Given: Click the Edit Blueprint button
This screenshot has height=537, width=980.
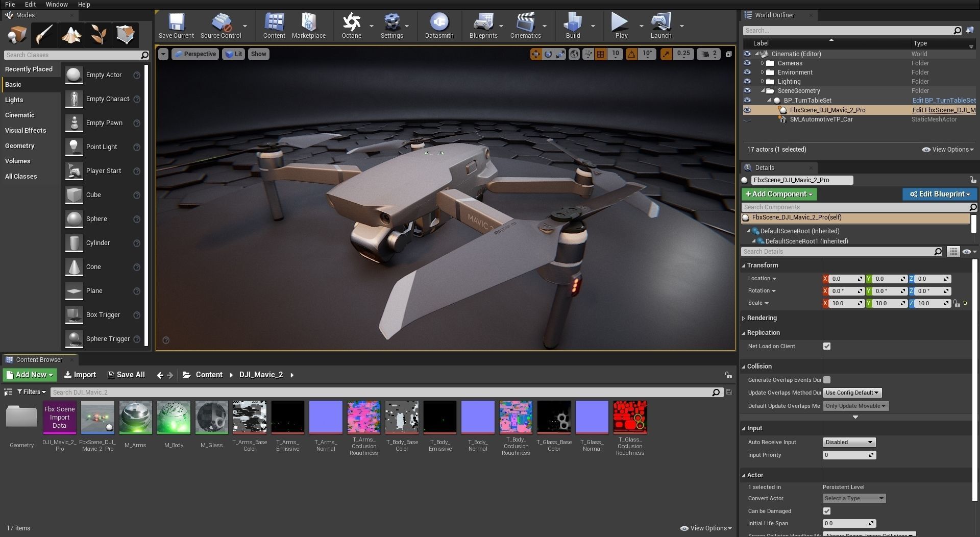Looking at the screenshot, I should pyautogui.click(x=939, y=194).
